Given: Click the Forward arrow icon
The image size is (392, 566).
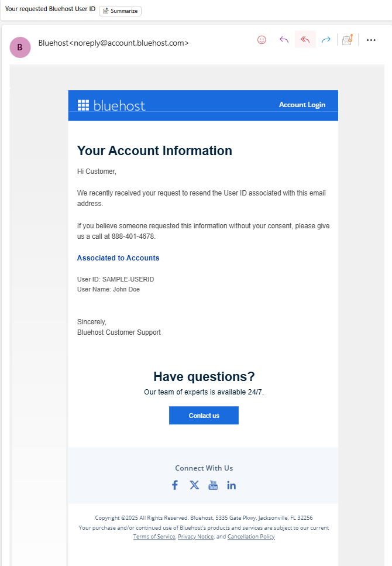Looking at the screenshot, I should click(x=326, y=39).
